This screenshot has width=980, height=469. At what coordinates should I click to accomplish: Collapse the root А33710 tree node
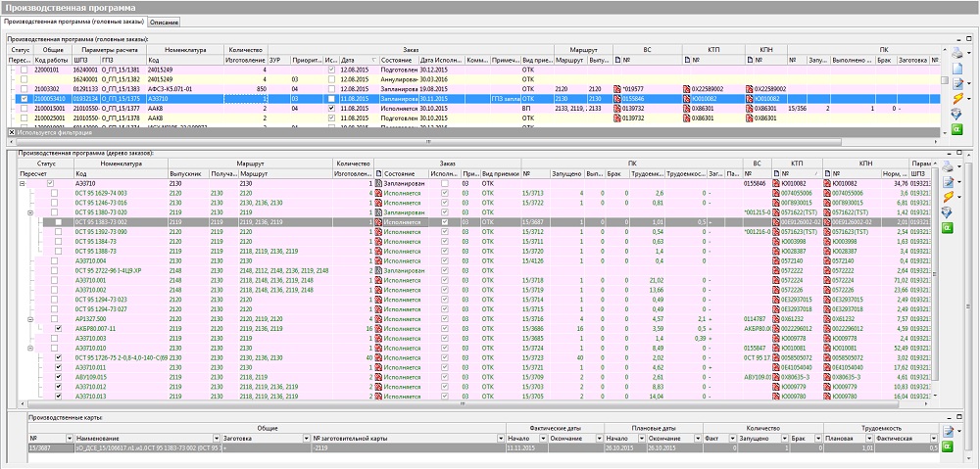[x=22, y=183]
